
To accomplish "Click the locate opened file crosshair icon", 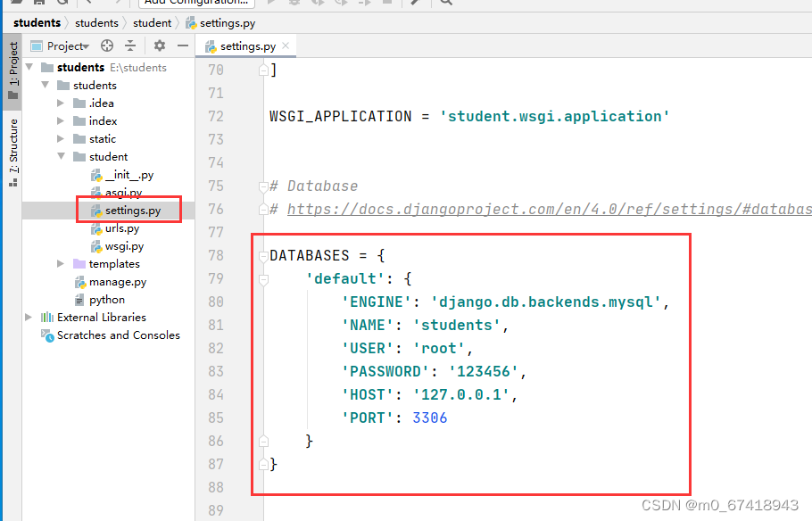I will 107,46.
